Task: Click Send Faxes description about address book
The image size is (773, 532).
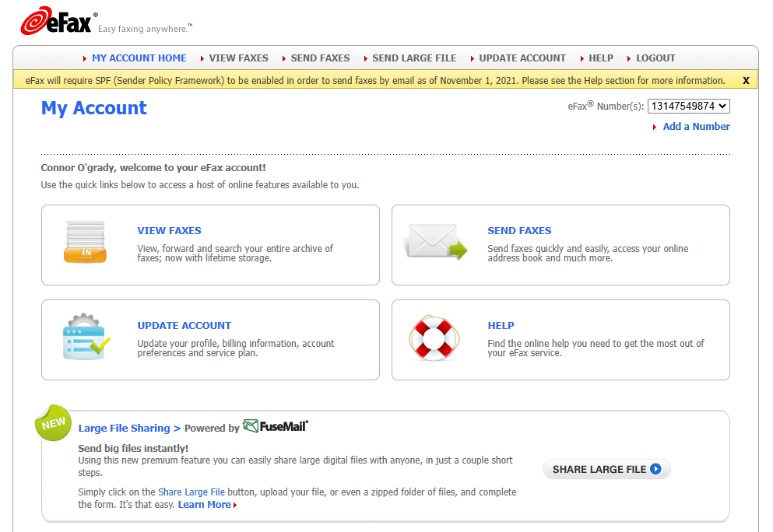Action: point(589,254)
